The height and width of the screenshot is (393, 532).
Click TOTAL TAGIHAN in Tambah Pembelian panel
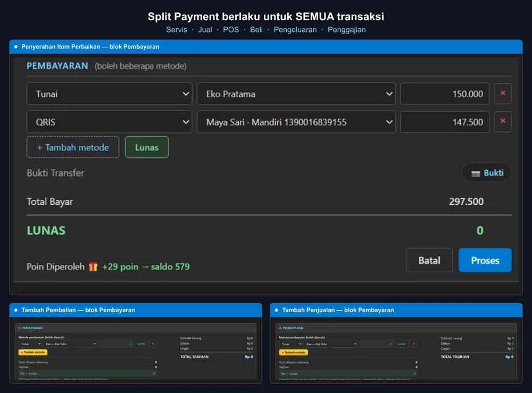(x=194, y=357)
